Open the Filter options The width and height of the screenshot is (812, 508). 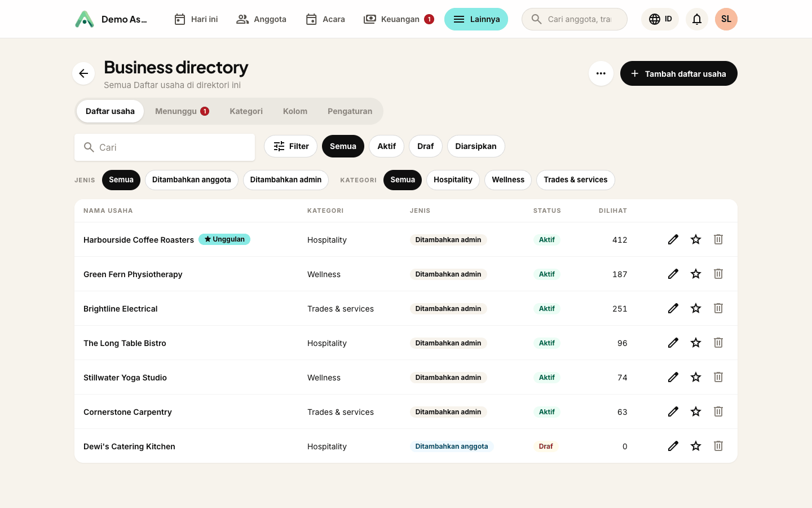pyautogui.click(x=291, y=146)
